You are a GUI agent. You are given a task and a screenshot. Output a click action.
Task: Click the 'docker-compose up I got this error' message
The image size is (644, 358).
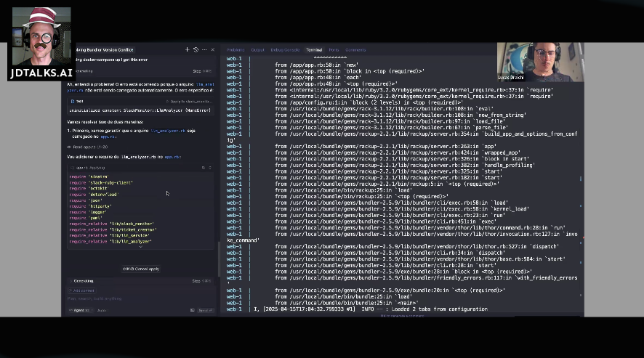(x=112, y=60)
